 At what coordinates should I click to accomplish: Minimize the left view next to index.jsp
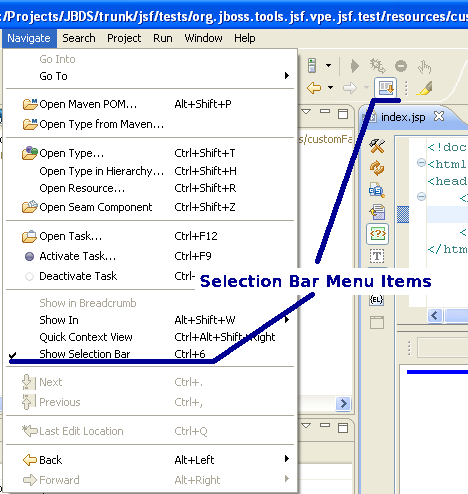(325, 111)
